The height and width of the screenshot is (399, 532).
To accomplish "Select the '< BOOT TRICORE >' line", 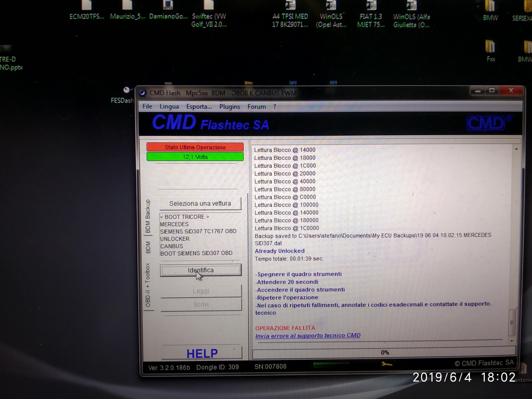I will point(184,217).
